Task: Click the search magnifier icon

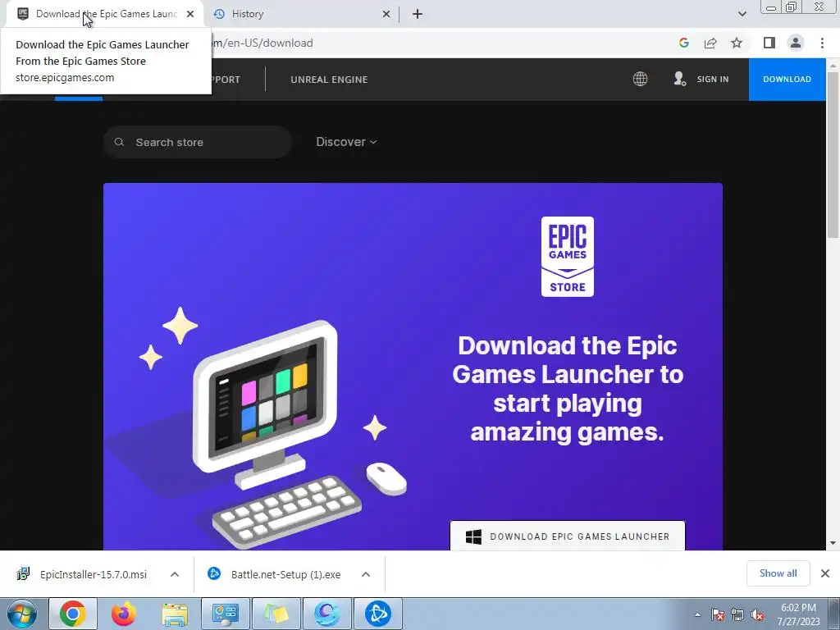Action: tap(119, 142)
